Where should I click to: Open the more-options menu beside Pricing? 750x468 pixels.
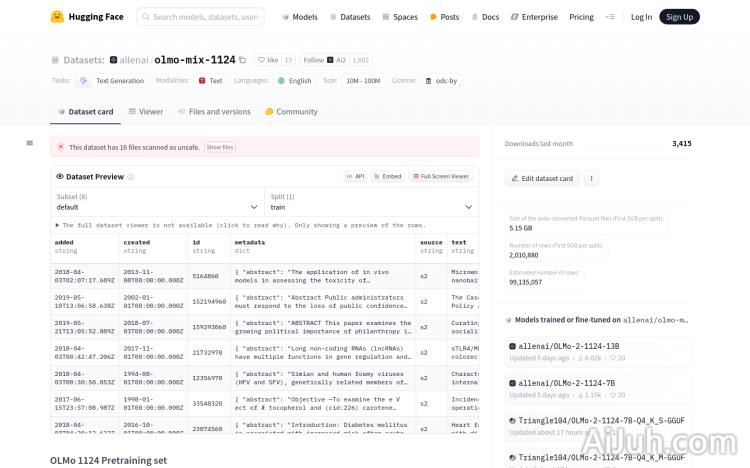pyautogui.click(x=611, y=17)
